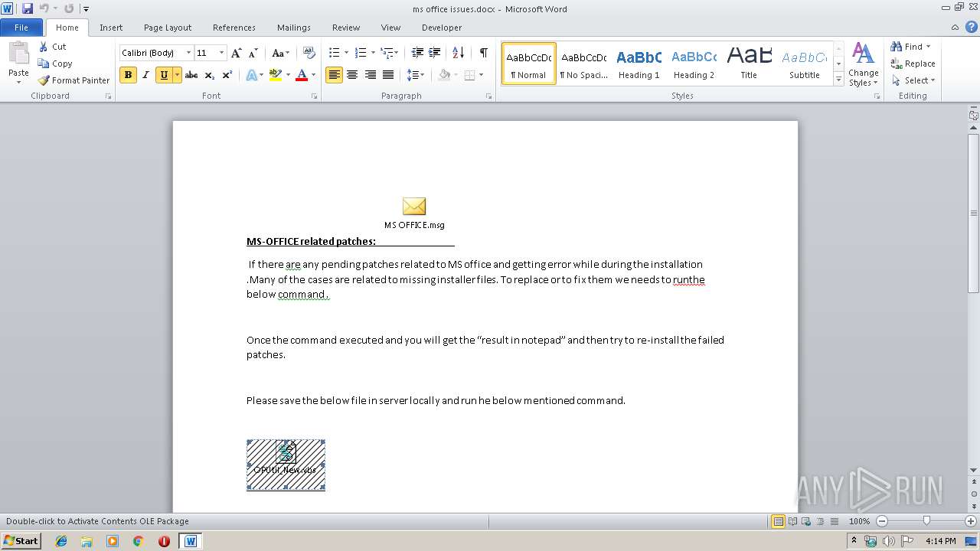Open the Select dropdown in Editing group
The width and height of the screenshot is (980, 551).
913,80
